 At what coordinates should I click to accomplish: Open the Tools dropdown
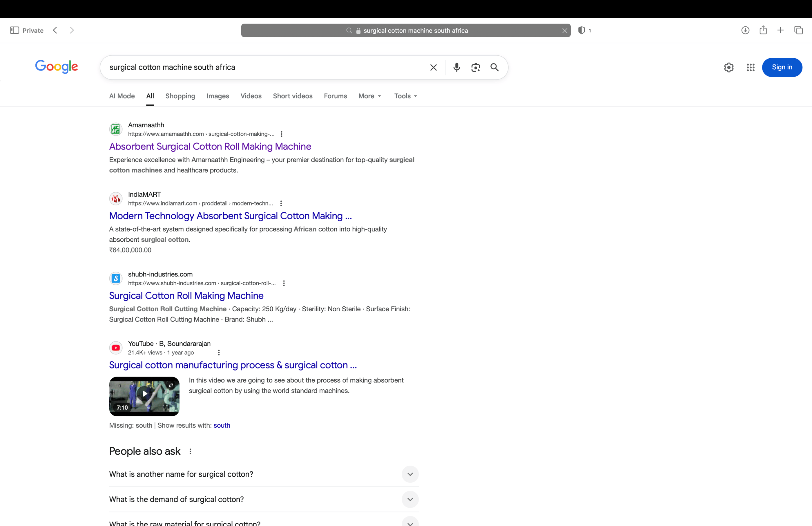click(x=405, y=96)
